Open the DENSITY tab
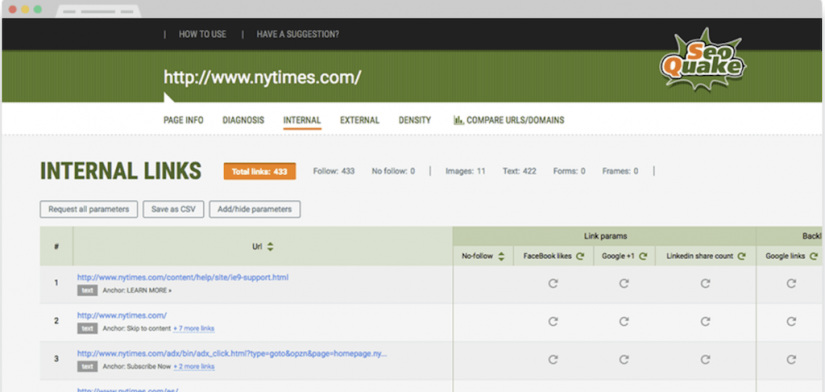Screen dimensions: 825x392 click(415, 120)
